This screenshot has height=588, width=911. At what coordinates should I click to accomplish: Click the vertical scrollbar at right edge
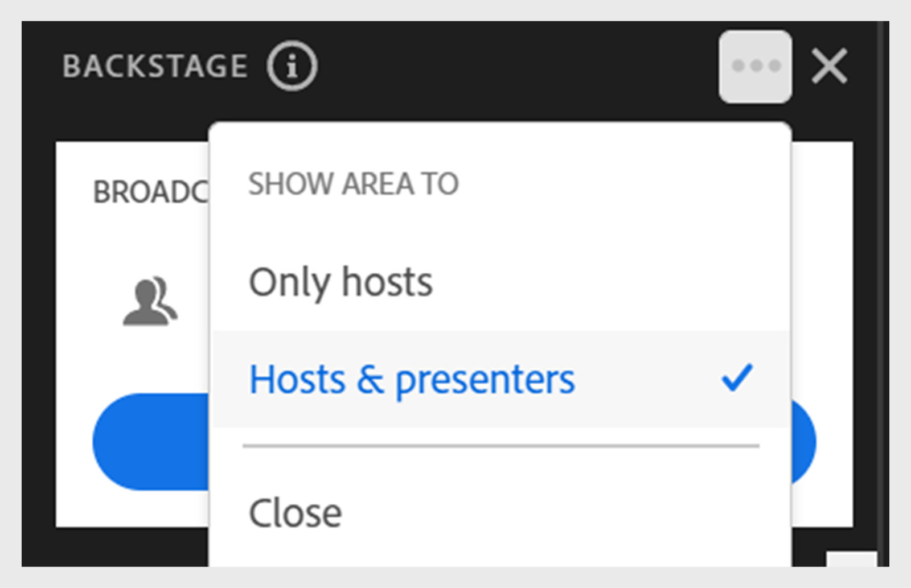(882, 285)
